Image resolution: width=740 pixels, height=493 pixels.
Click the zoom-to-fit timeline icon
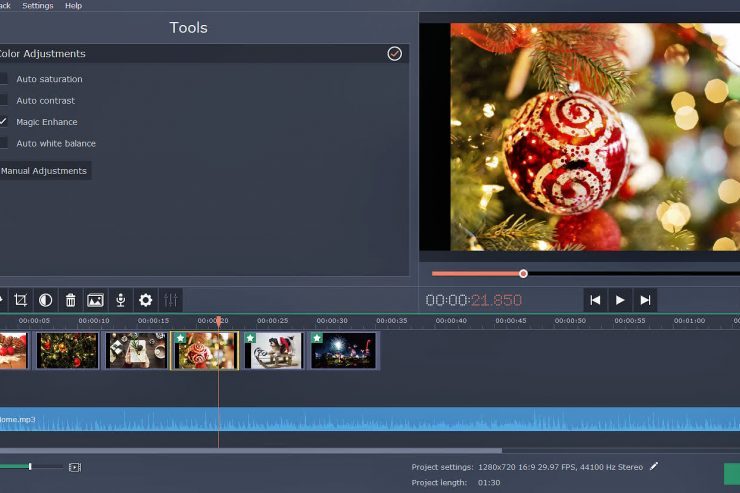click(75, 467)
